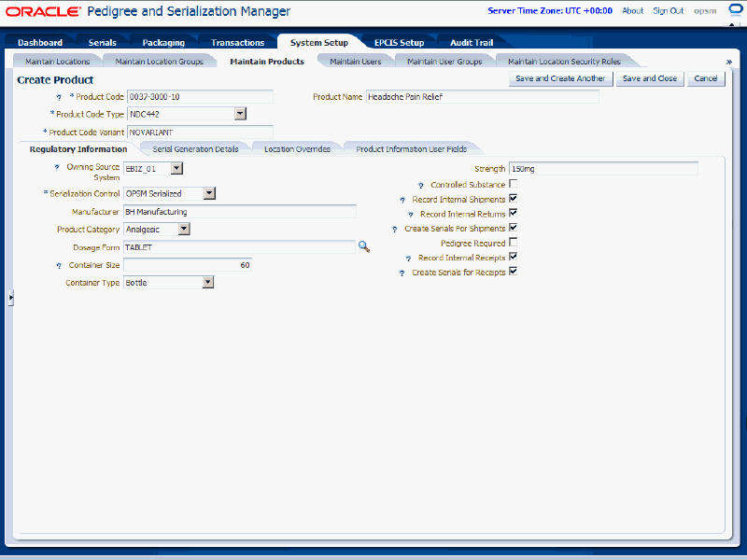747x560 pixels.
Task: Switch to Maintain Location Security Roles sub-tab
Action: point(564,62)
